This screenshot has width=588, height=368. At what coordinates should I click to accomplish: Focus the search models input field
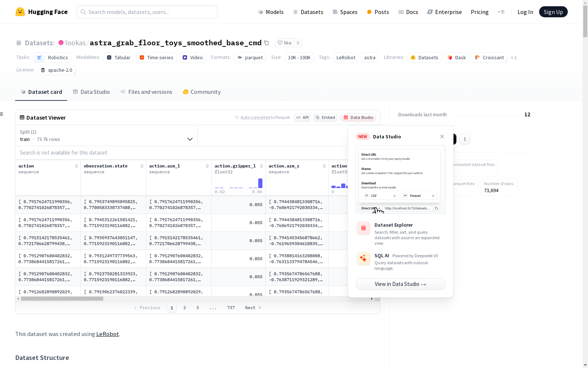point(147,12)
